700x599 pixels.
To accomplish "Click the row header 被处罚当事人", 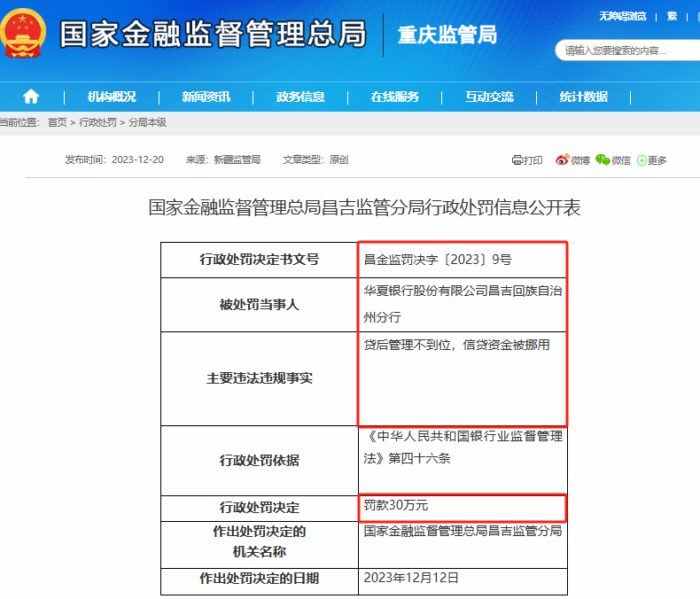I will pyautogui.click(x=260, y=305).
